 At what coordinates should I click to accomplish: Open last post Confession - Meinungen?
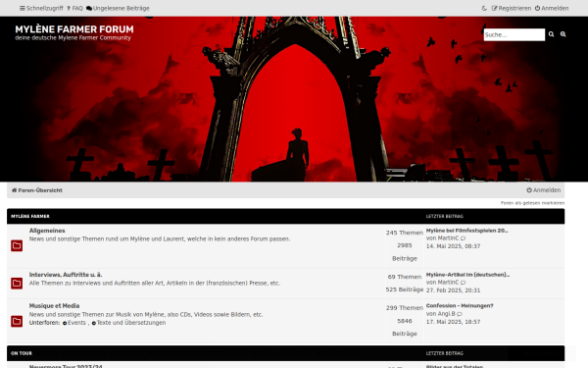[x=460, y=305]
